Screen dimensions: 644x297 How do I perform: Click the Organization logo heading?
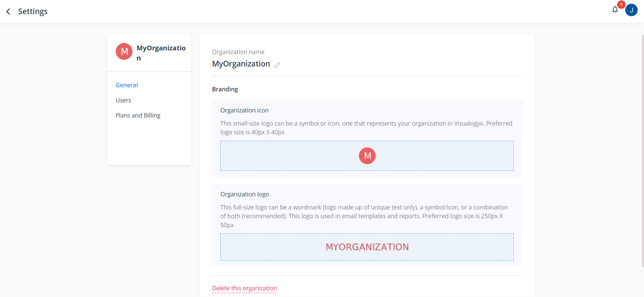(245, 194)
